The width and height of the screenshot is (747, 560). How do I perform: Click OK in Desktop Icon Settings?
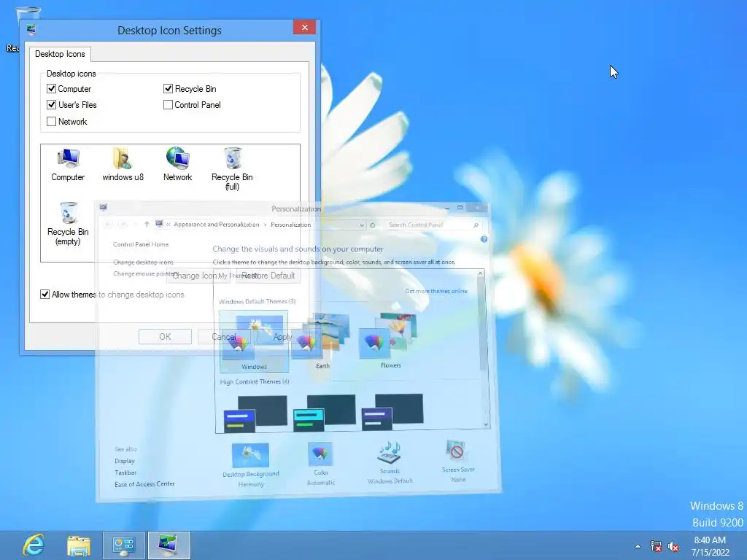(x=165, y=337)
